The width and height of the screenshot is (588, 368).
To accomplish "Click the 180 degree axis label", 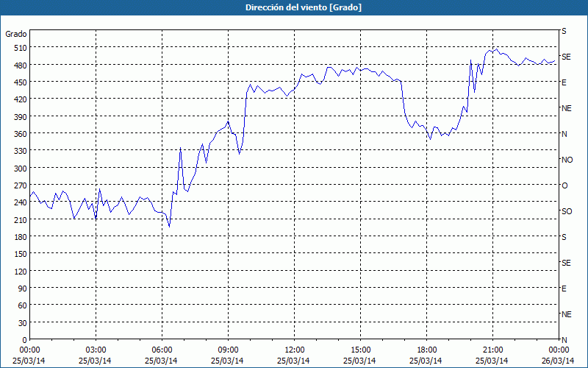I will (21, 236).
